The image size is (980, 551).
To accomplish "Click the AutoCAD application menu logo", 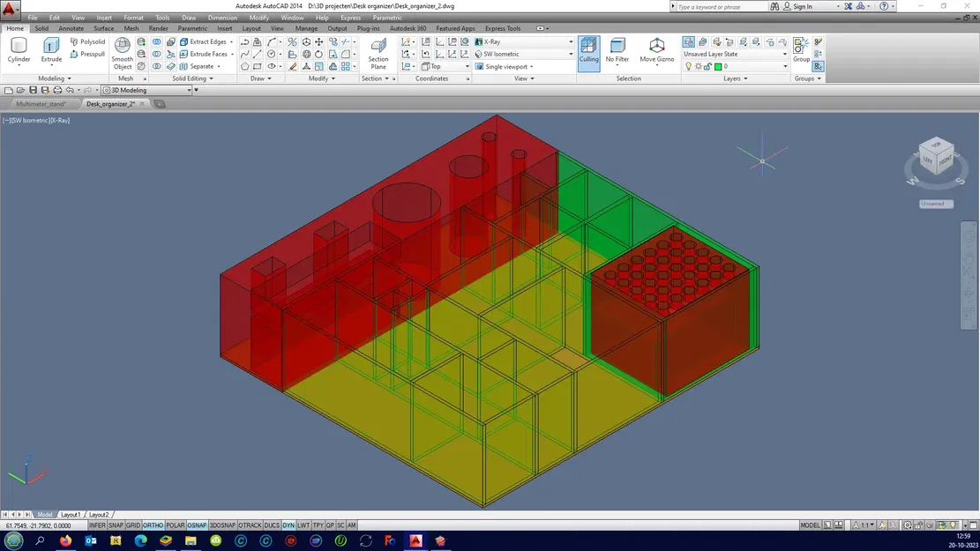I will tap(10, 9).
